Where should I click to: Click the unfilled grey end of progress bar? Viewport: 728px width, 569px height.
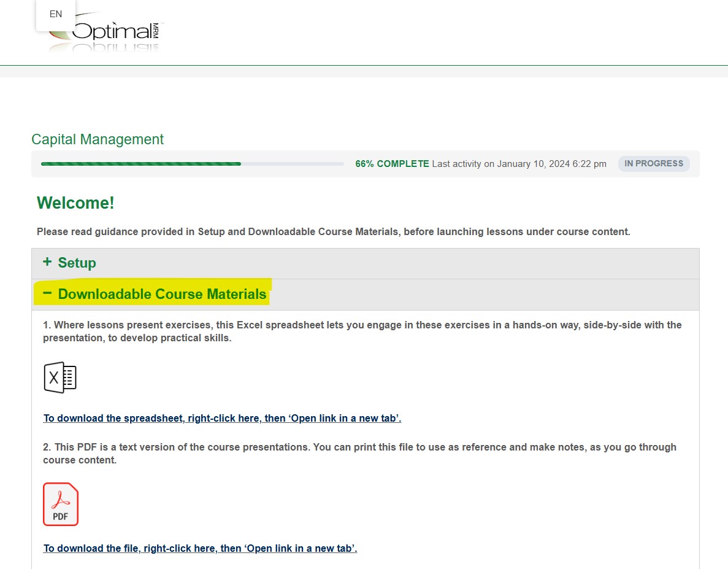[293, 164]
